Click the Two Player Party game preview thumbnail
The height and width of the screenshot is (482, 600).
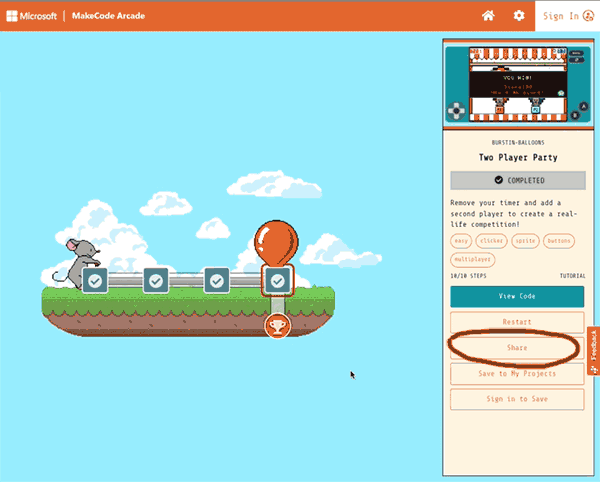pyautogui.click(x=518, y=85)
